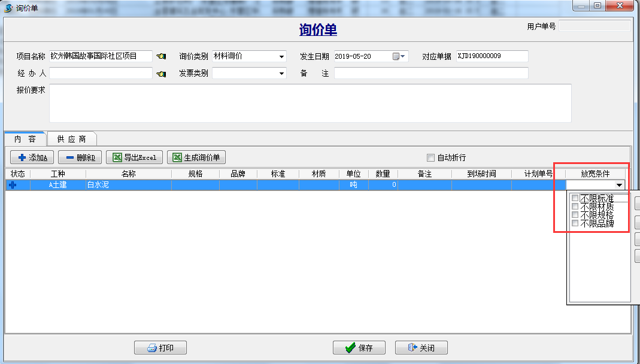Image resolution: width=640 pixels, height=364 pixels.
Task: Check the 不限标准 option
Action: pyautogui.click(x=575, y=198)
